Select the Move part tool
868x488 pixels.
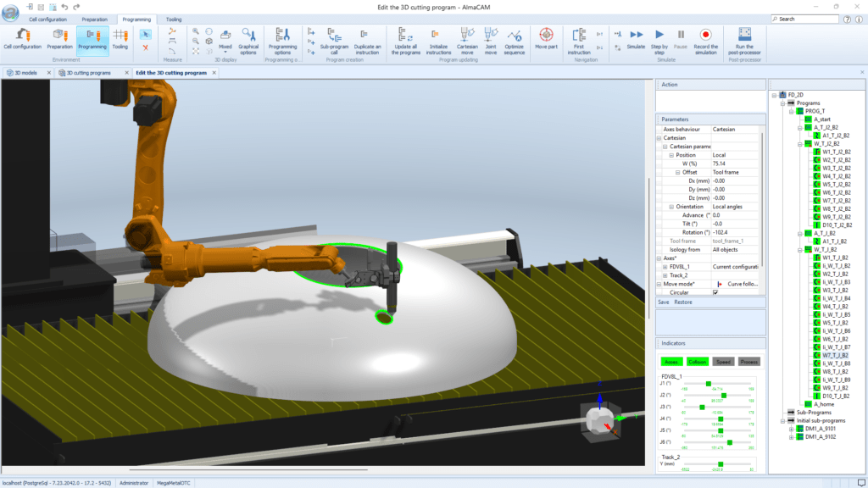547,38
